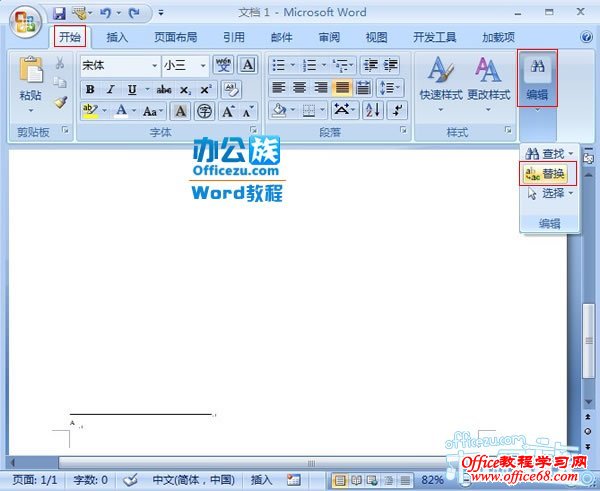Switch to the 引用 tab
This screenshot has width=600, height=491.
[x=234, y=37]
